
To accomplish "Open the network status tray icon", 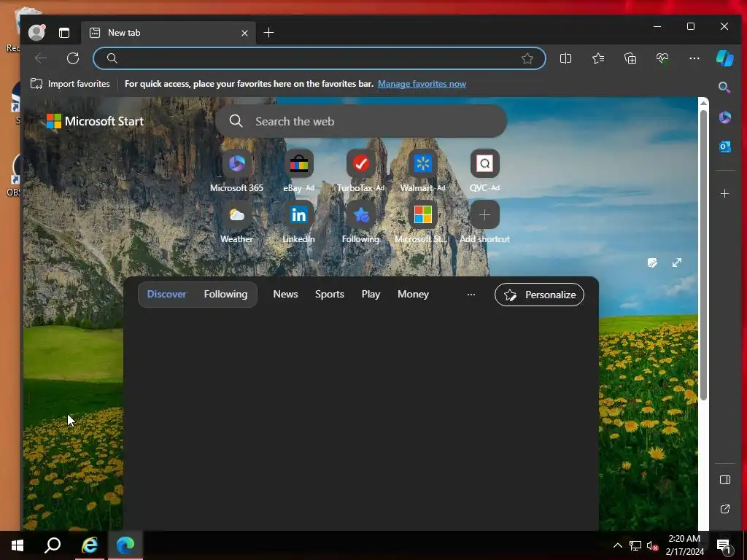I will [x=635, y=545].
